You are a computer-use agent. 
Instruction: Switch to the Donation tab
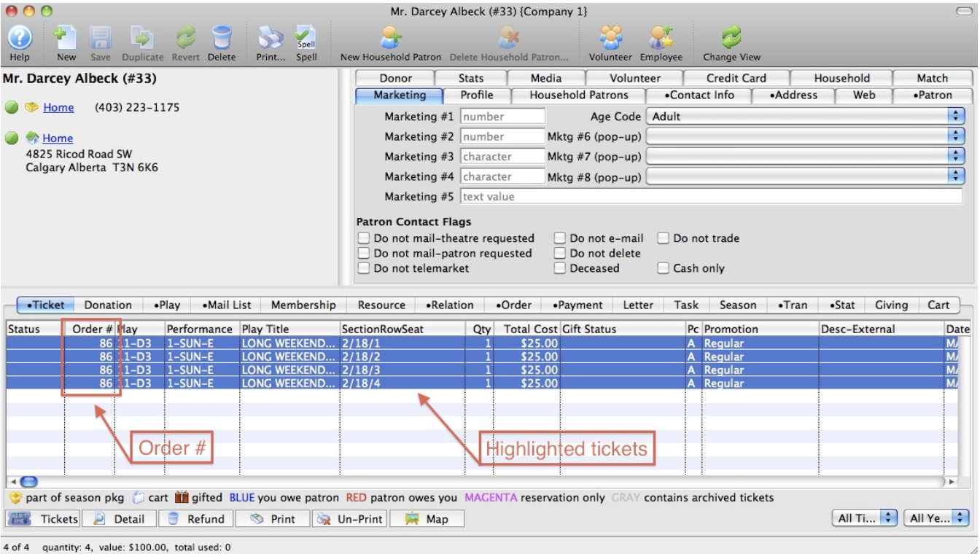pos(108,305)
